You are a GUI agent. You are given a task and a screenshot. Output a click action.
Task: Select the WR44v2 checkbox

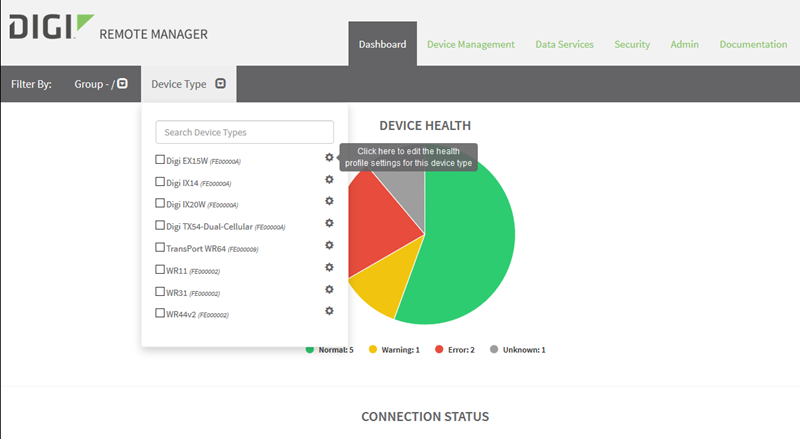pyautogui.click(x=160, y=313)
